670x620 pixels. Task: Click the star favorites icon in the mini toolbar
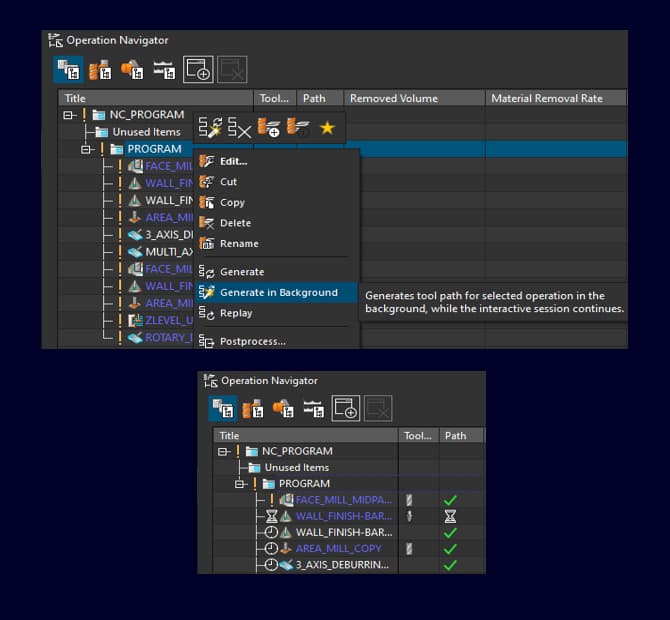(x=327, y=127)
